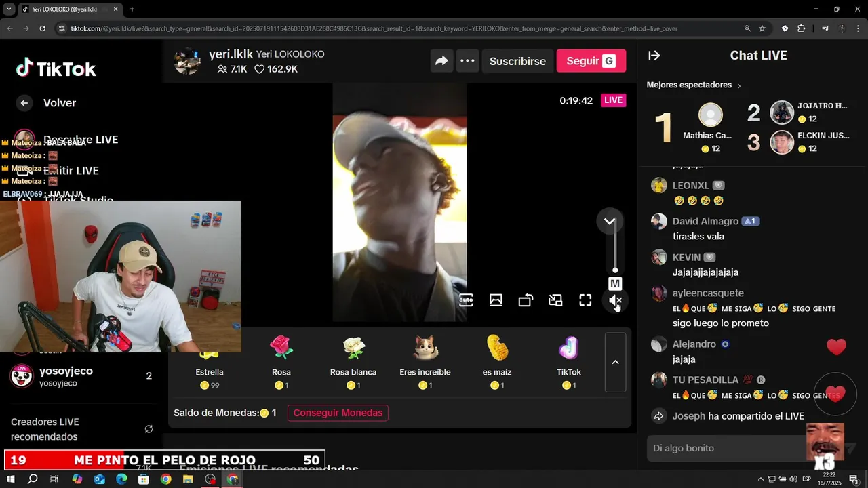The height and width of the screenshot is (488, 868).
Task: Reload the browser page
Action: pos(42,28)
